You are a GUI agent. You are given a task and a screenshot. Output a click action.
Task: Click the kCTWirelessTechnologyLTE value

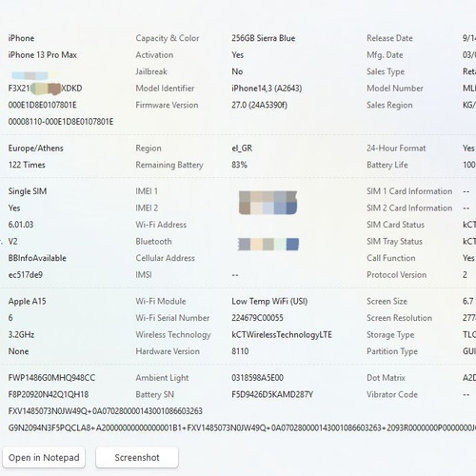pos(282,334)
